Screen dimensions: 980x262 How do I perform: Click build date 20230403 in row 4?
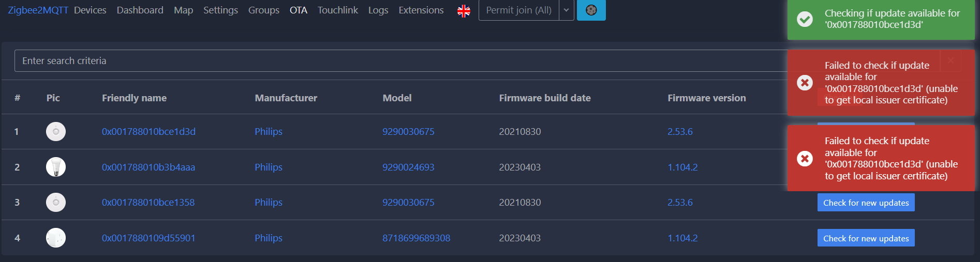point(520,238)
